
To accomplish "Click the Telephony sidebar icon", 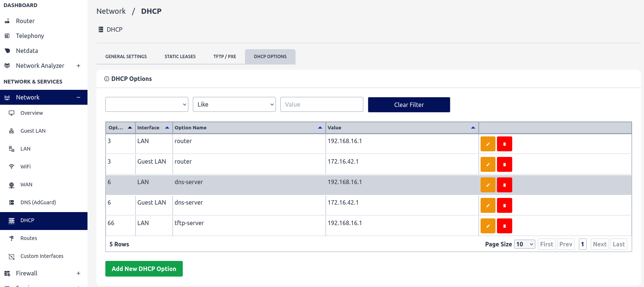I will [x=7, y=36].
